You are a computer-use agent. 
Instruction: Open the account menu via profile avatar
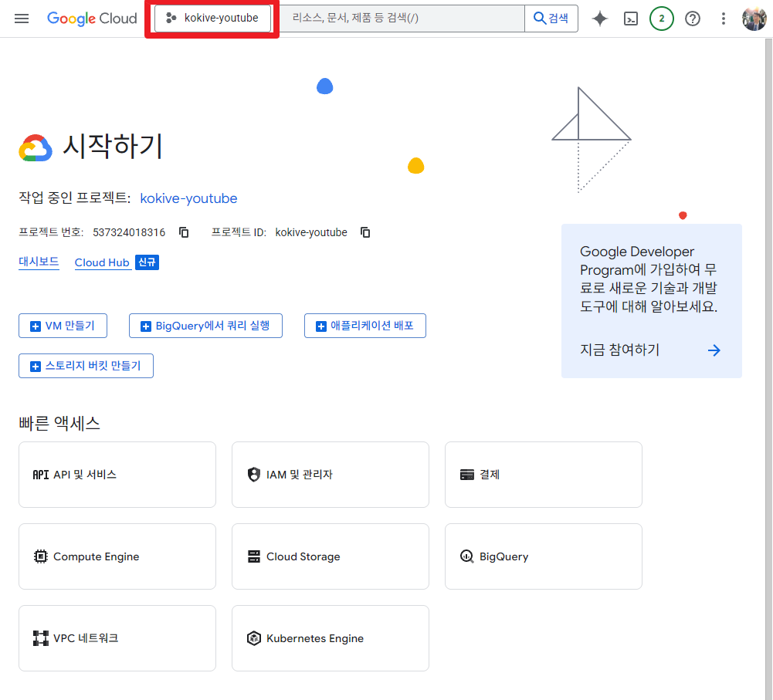[754, 18]
